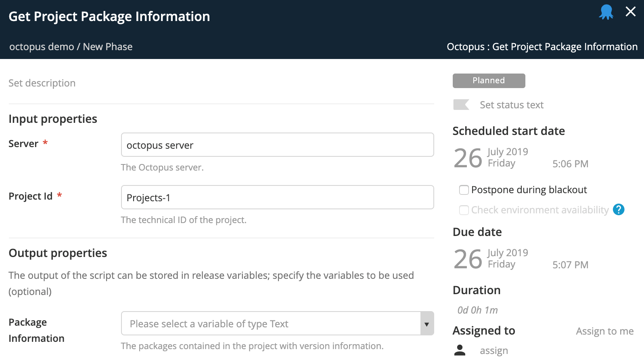Viewport: 644px width, 358px height.
Task: Click the octopus demo / New Phase breadcrumb
Action: (71, 47)
